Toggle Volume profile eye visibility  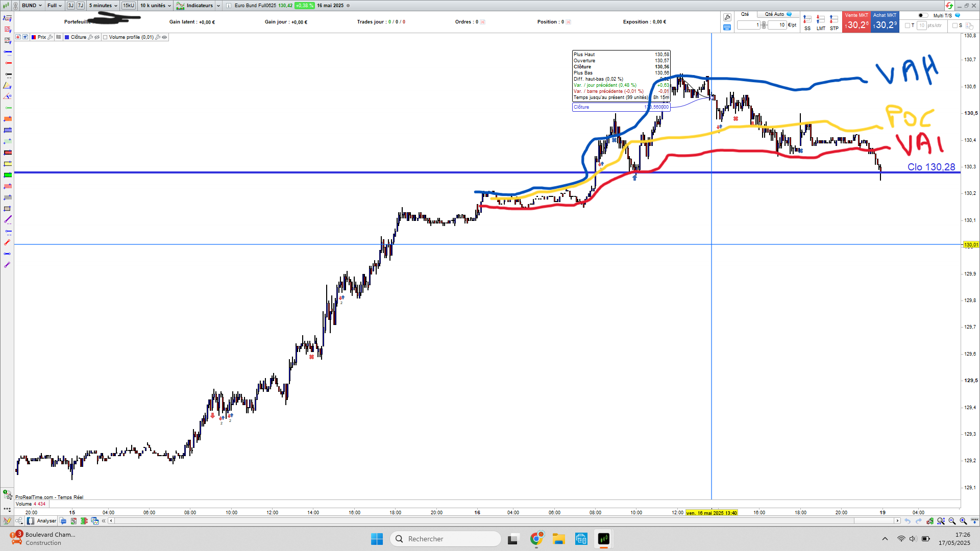(164, 37)
